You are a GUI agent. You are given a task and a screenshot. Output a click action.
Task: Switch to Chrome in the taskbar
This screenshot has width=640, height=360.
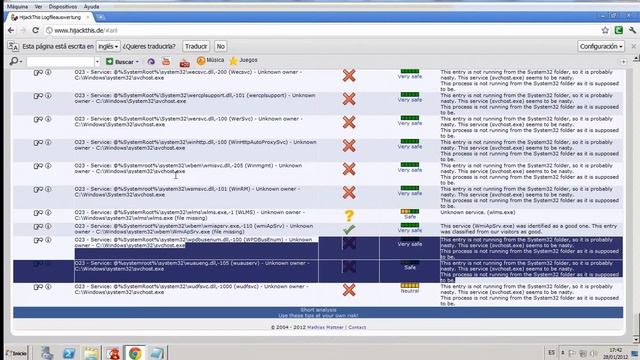click(x=135, y=353)
